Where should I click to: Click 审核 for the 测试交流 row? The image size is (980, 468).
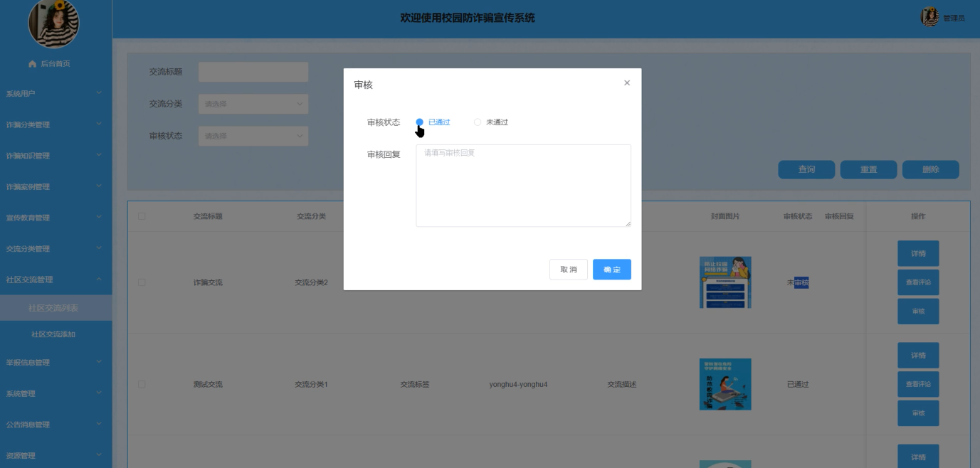click(x=918, y=413)
